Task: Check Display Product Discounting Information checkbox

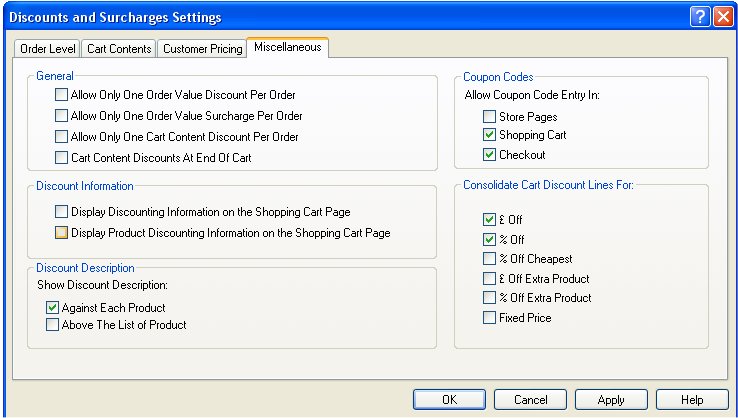Action: click(62, 233)
